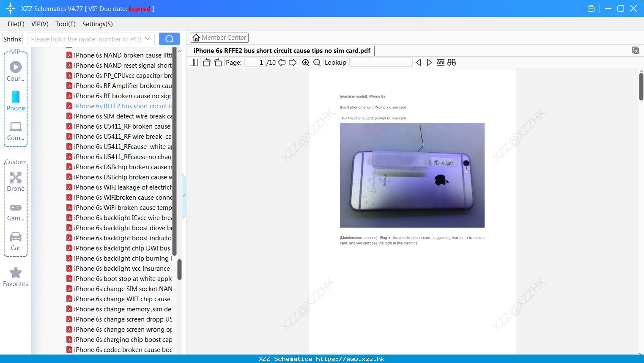Open iPhone 6s backlight boost inductor

pyautogui.click(x=119, y=238)
